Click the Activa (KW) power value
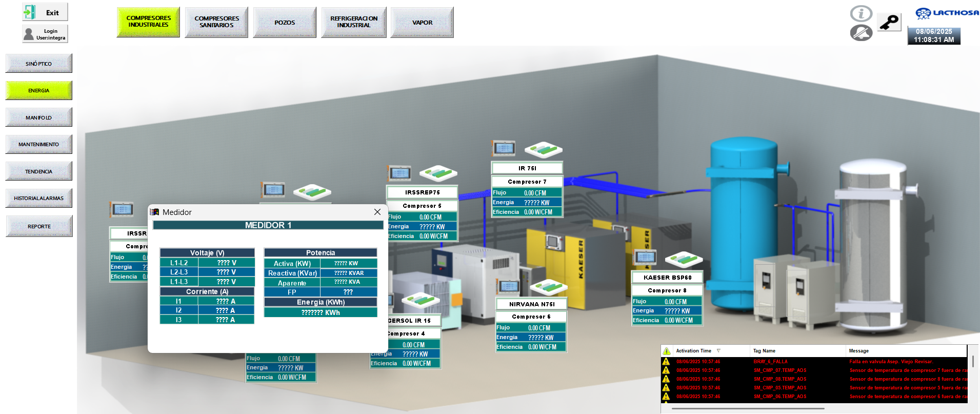The height and width of the screenshot is (414, 980). [349, 263]
